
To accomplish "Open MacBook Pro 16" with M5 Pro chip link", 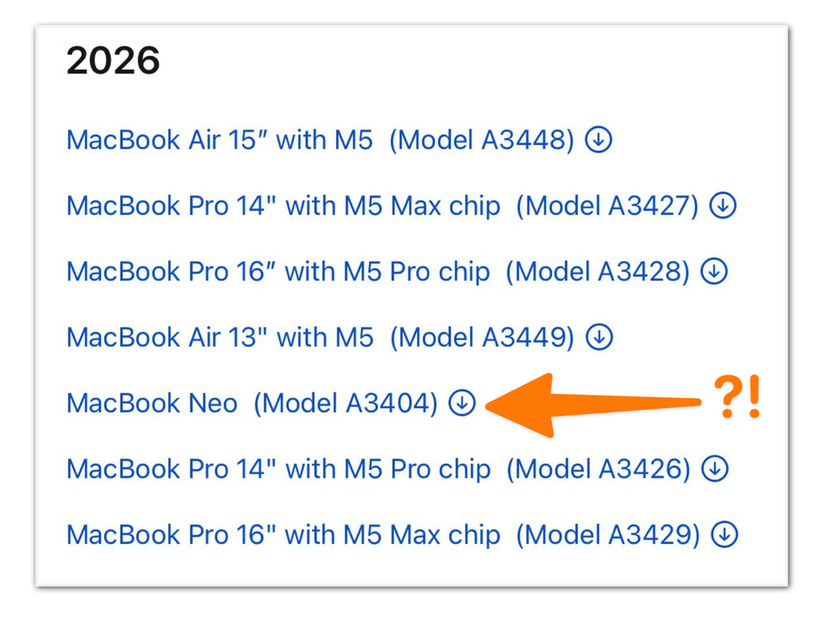I will [x=278, y=272].
